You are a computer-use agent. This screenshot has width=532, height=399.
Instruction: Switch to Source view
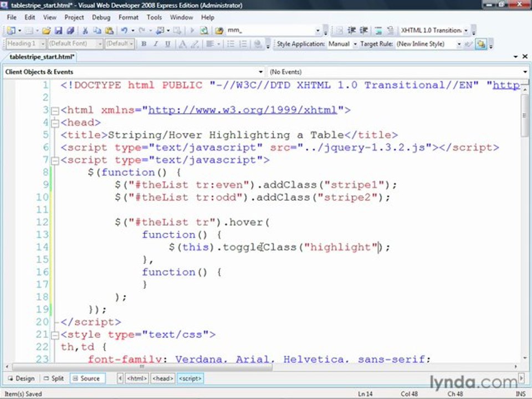(x=87, y=378)
